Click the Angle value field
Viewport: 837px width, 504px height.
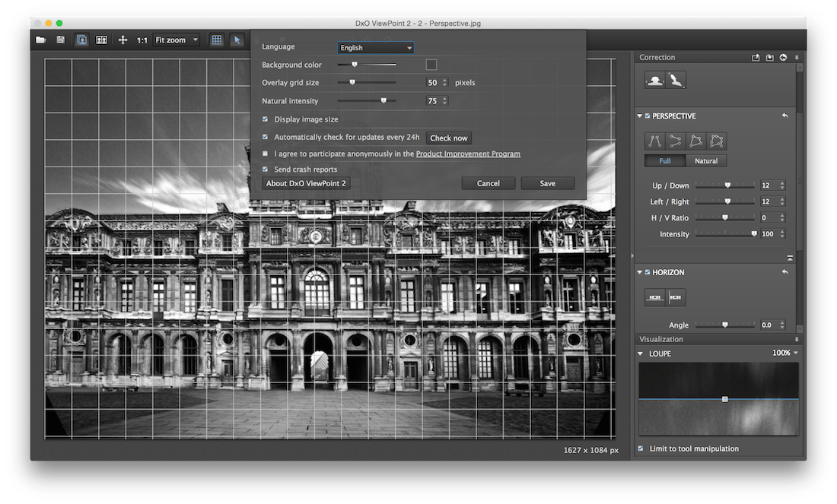pyautogui.click(x=769, y=325)
